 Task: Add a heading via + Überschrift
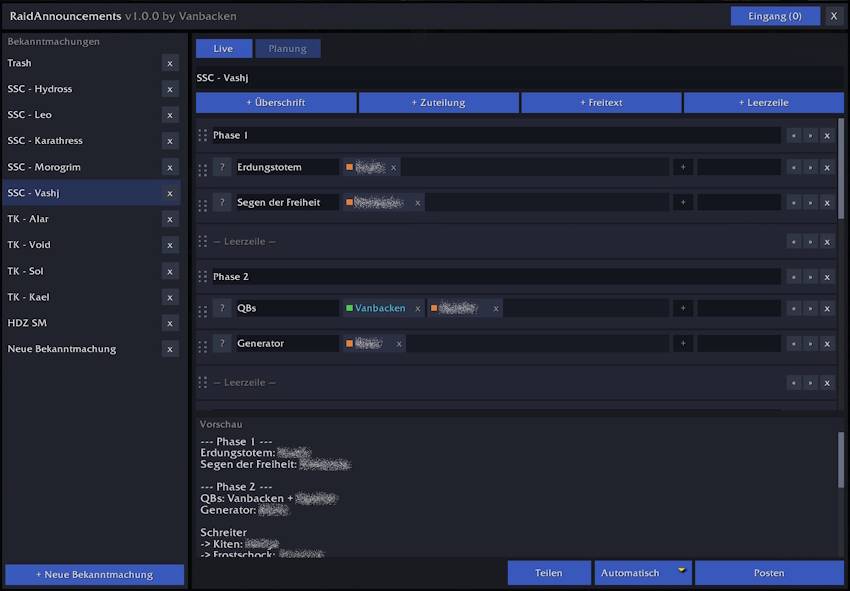pyautogui.click(x=276, y=102)
